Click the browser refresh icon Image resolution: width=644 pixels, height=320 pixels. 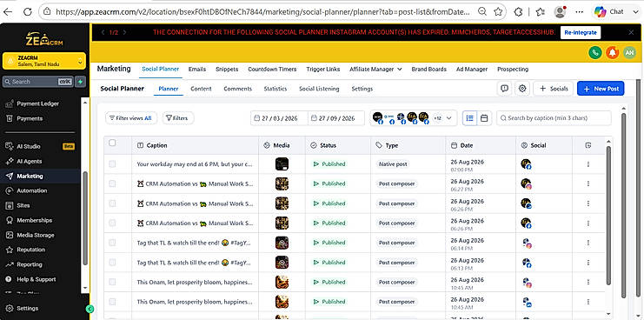[x=28, y=12]
